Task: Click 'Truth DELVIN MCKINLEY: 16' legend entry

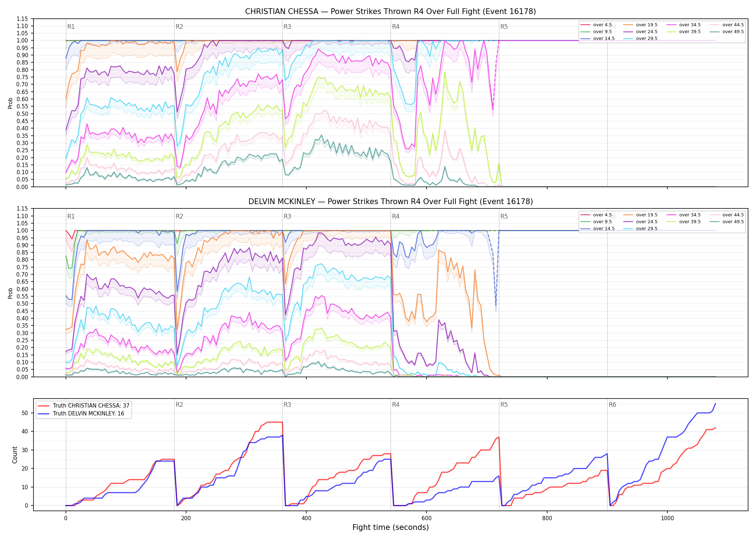Action: coord(81,414)
